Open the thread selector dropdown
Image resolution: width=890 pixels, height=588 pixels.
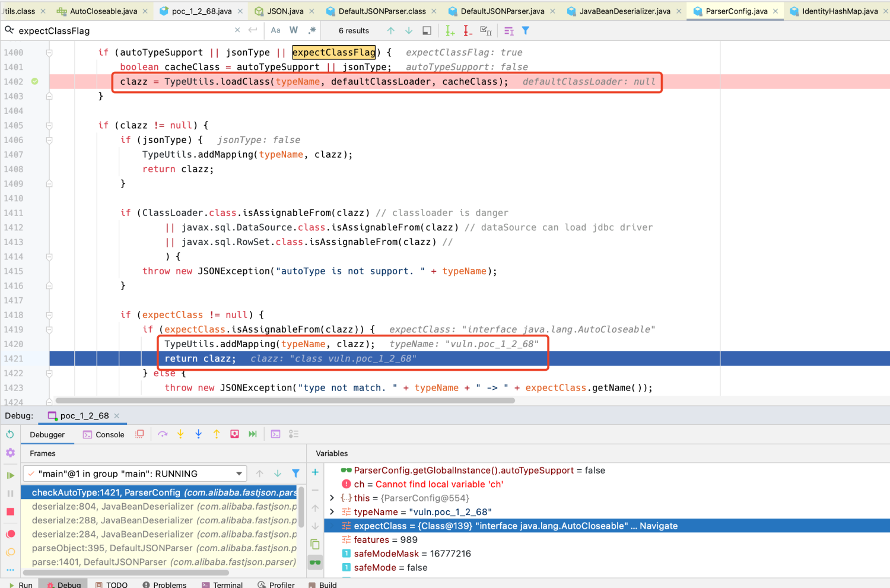click(135, 473)
